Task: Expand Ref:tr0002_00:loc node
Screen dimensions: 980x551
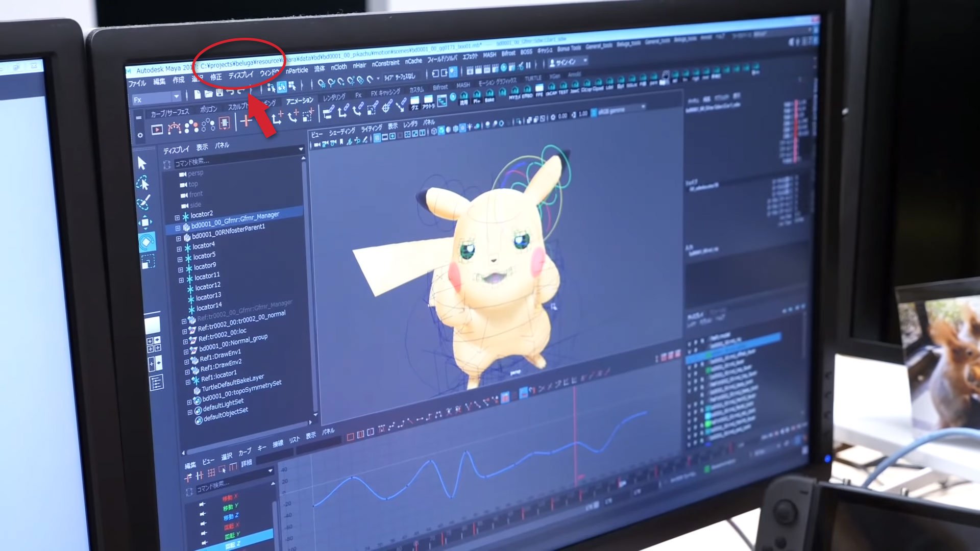Action: point(185,341)
